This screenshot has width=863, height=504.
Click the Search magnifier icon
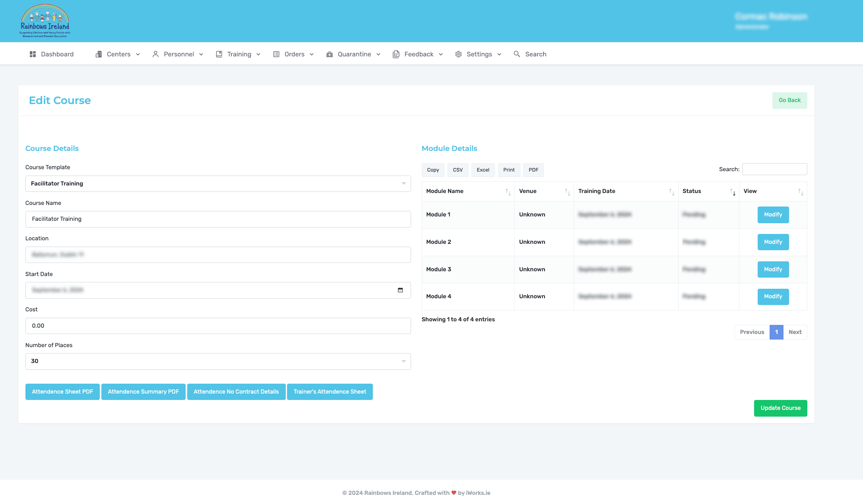(517, 54)
